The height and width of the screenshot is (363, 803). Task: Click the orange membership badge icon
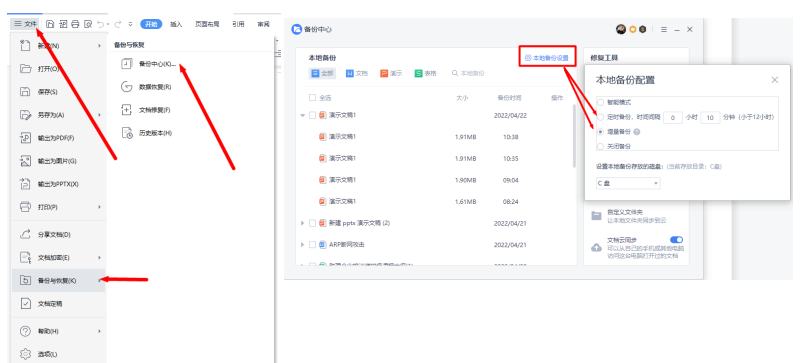pos(632,29)
